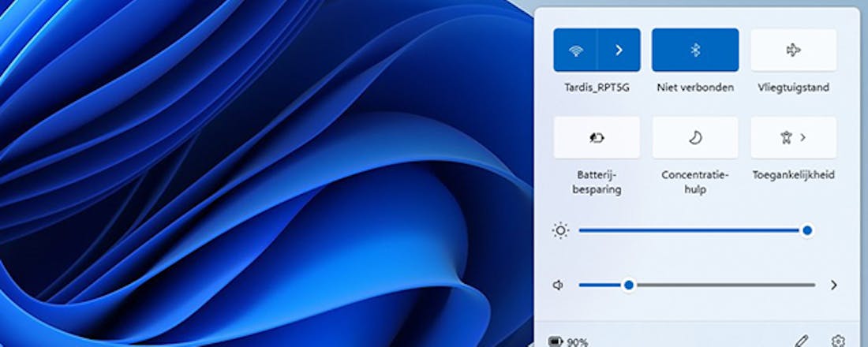This screenshot has width=868, height=347.
Task: Click the brightness slider handle
Action: click(807, 230)
